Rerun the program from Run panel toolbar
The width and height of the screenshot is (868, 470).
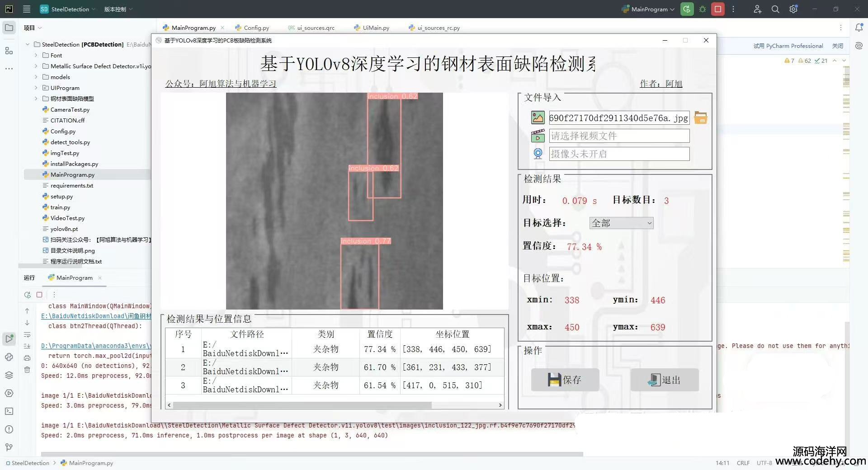(x=28, y=295)
